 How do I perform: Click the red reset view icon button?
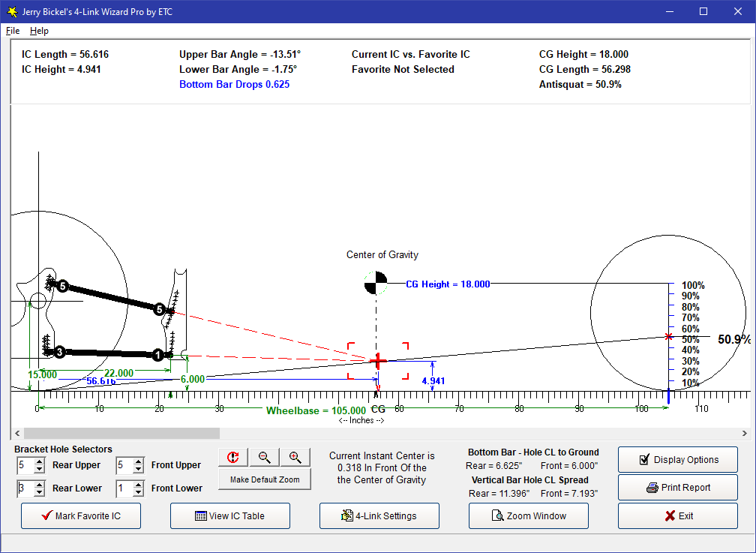click(233, 457)
